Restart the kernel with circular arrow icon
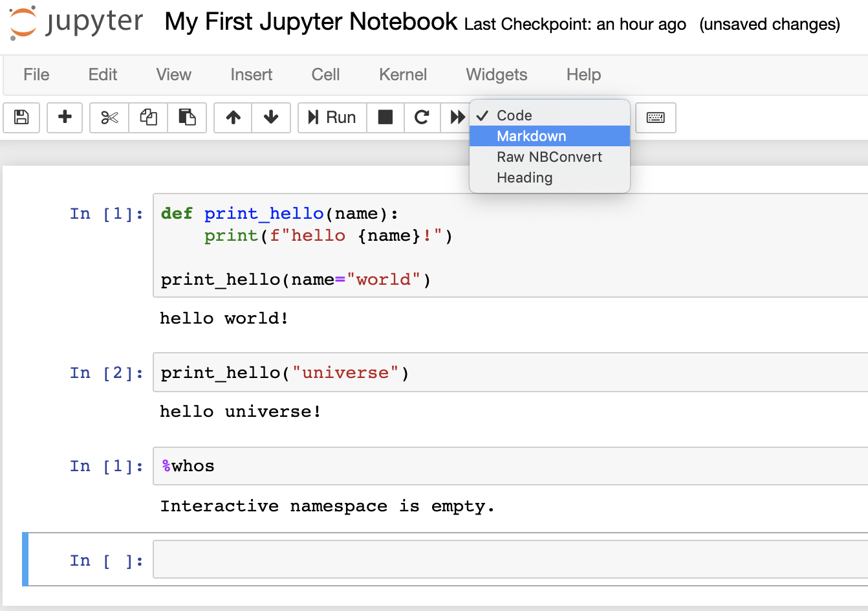The height and width of the screenshot is (611, 868). (x=422, y=117)
